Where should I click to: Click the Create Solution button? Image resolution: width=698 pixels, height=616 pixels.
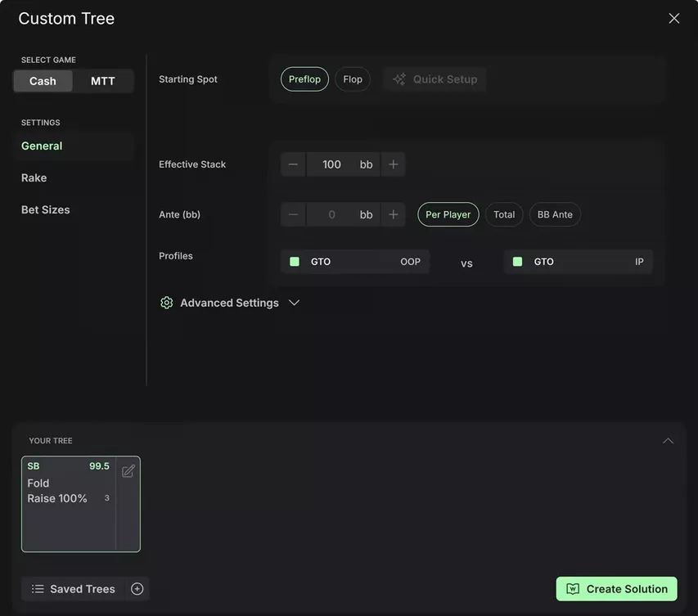tap(616, 589)
